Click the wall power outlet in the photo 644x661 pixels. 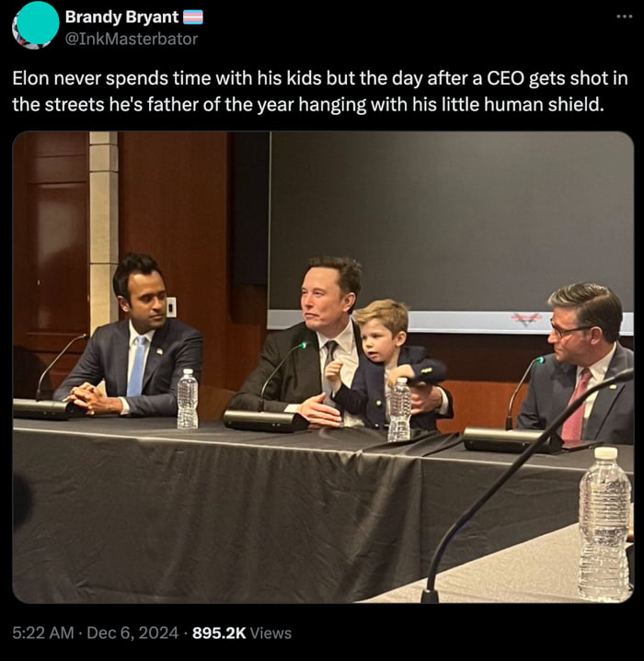[171, 307]
